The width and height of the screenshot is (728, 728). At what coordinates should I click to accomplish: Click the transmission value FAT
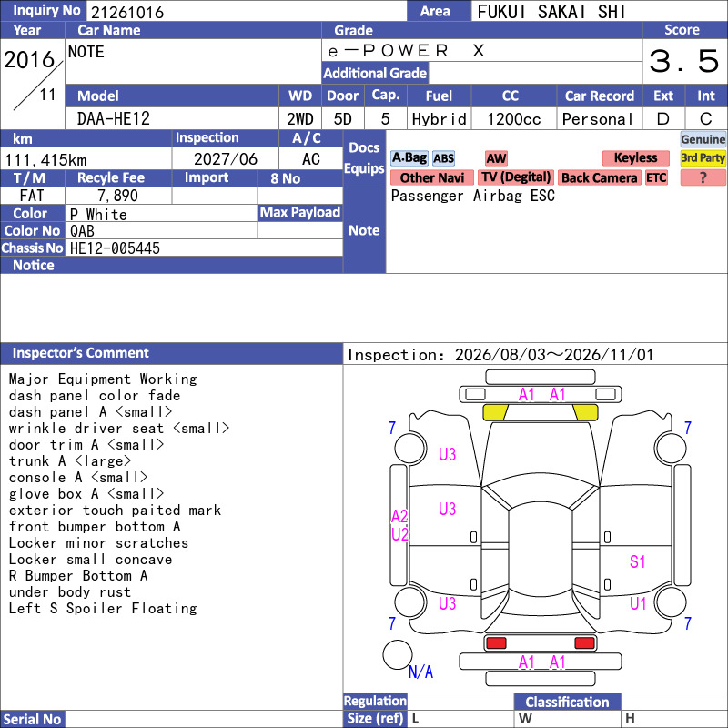[32, 196]
